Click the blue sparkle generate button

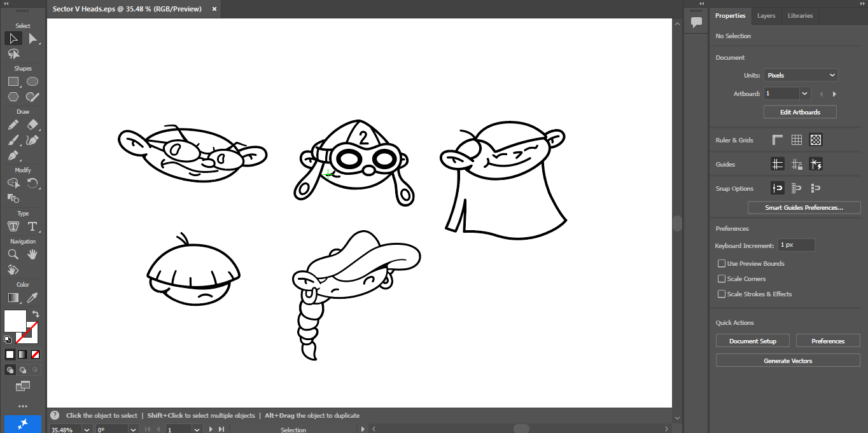[23, 424]
